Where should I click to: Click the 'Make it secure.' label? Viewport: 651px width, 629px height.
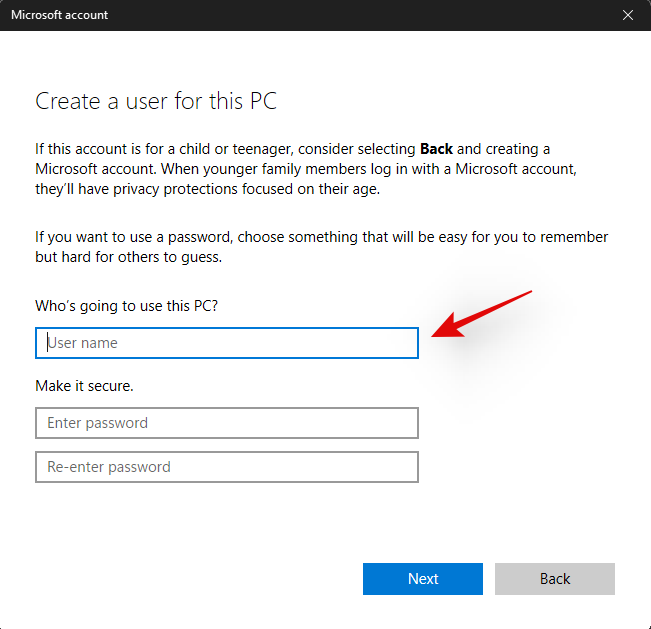click(x=84, y=385)
